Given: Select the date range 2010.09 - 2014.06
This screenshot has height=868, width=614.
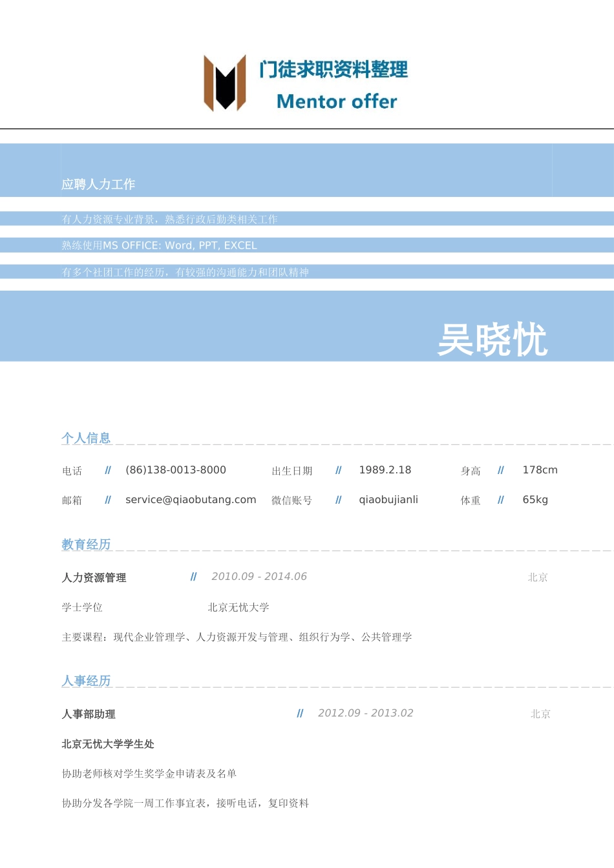Looking at the screenshot, I should tap(259, 576).
